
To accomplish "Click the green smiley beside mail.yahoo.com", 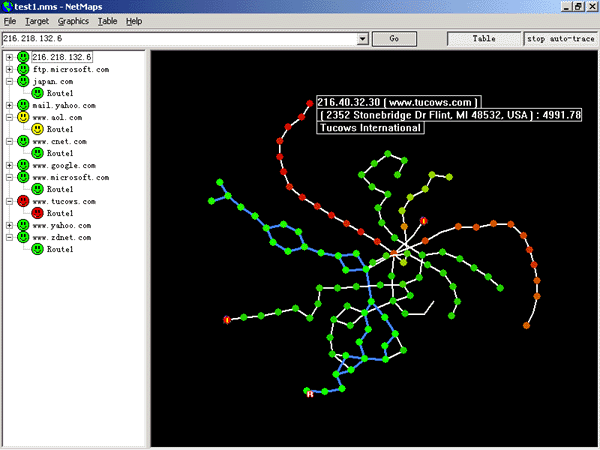I will click(x=23, y=105).
